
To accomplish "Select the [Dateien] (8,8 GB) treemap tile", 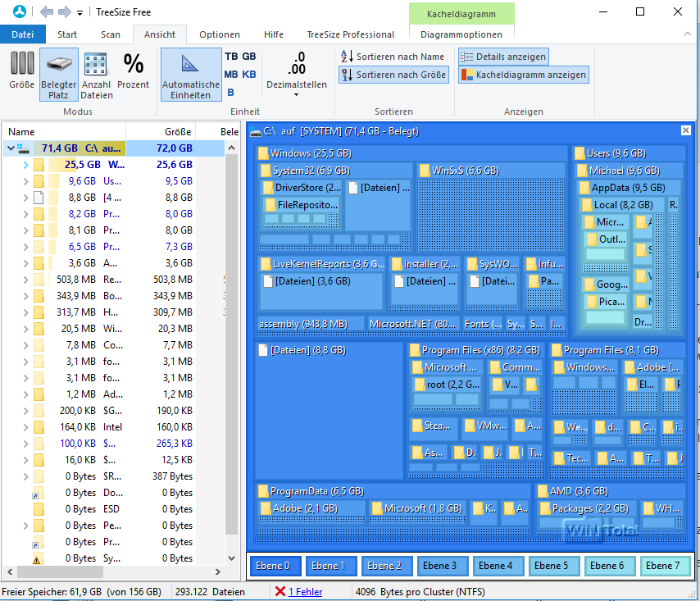I will [x=329, y=410].
